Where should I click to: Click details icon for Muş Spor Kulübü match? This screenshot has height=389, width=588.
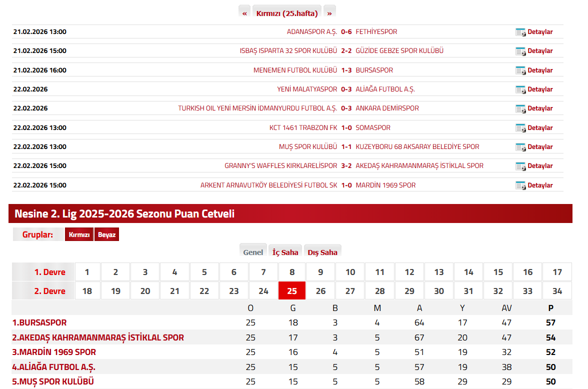pos(520,147)
